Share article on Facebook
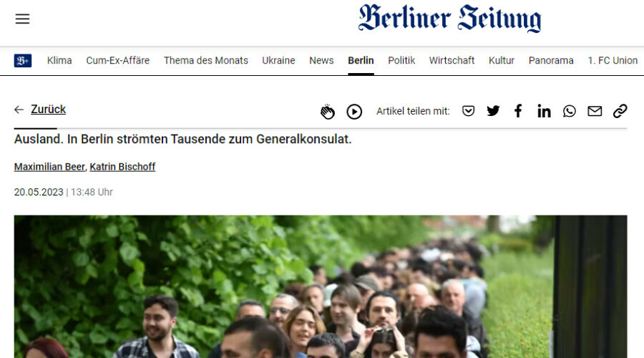 click(x=518, y=111)
